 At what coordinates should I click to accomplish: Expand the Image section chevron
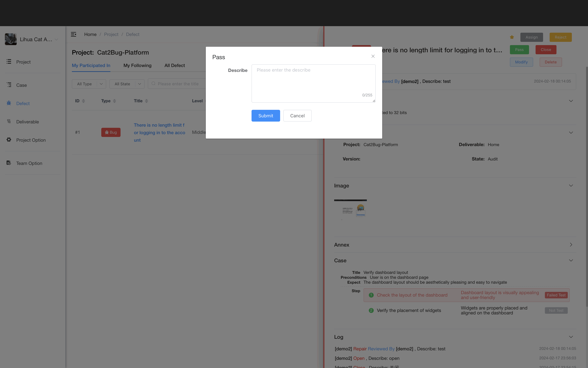572,186
